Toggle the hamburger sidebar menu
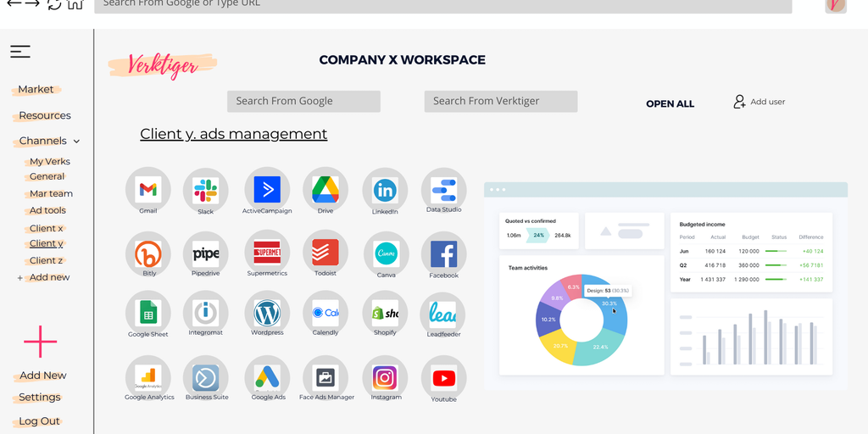This screenshot has width=868, height=434. pyautogui.click(x=20, y=52)
